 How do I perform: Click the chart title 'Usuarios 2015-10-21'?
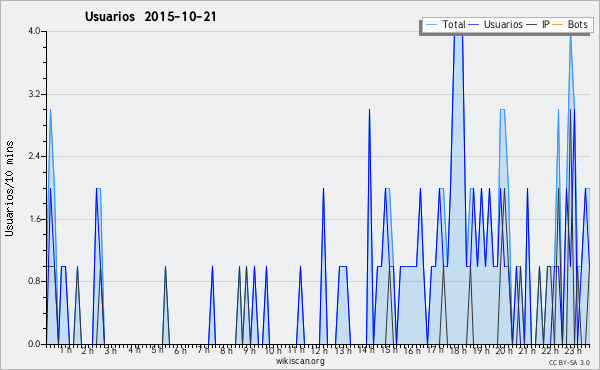pyautogui.click(x=150, y=17)
